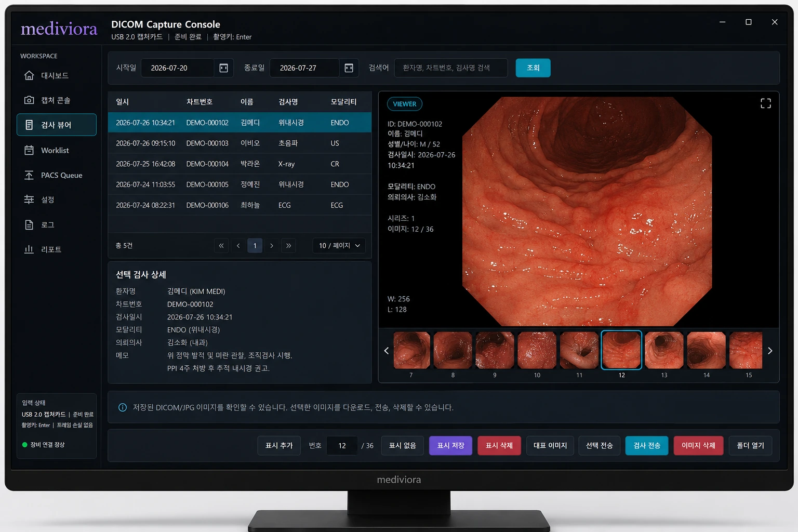The image size is (798, 532).
Task: Show previous thumbnails in the strip
Action: pos(386,351)
